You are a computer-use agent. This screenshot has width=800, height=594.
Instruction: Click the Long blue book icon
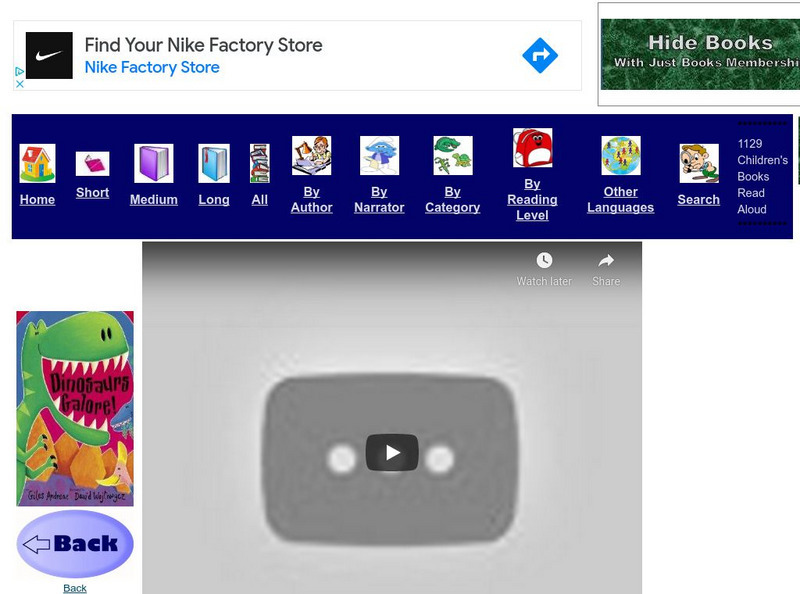214,163
